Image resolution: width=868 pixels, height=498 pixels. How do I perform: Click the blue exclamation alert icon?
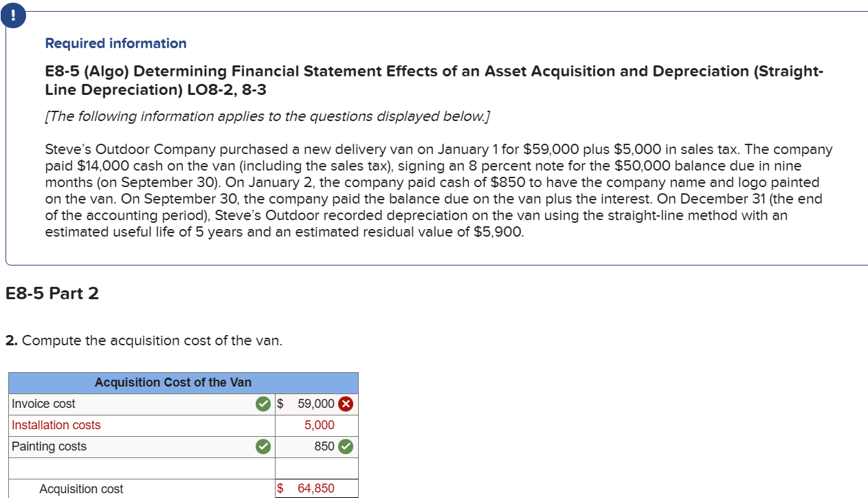tap(14, 14)
